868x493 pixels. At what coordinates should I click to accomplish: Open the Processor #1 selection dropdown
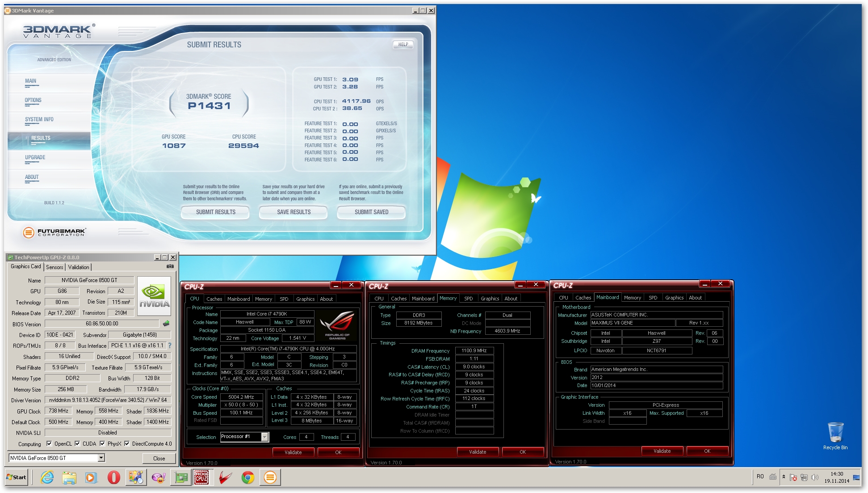(x=265, y=437)
